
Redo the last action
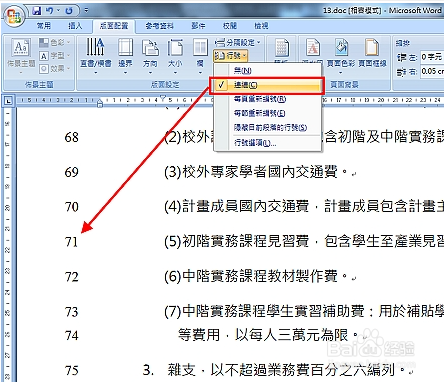pyautogui.click(x=69, y=11)
